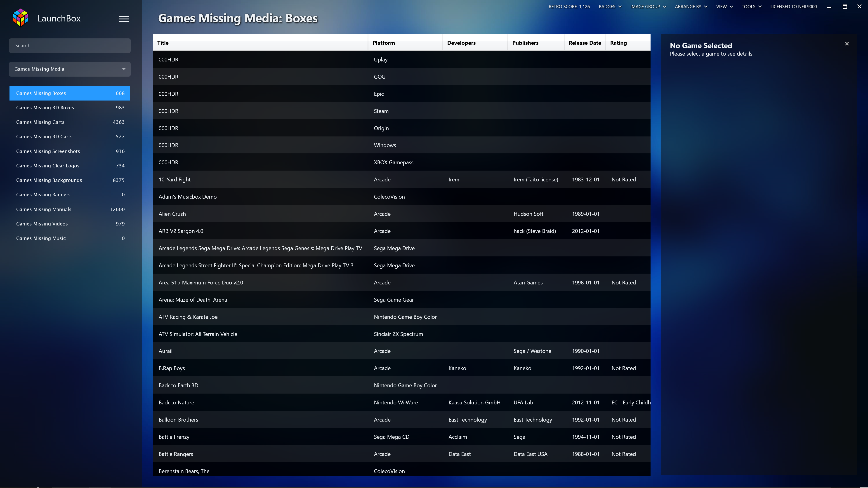The width and height of the screenshot is (868, 488).
Task: Select Games Missing Carts filter
Action: coord(70,122)
